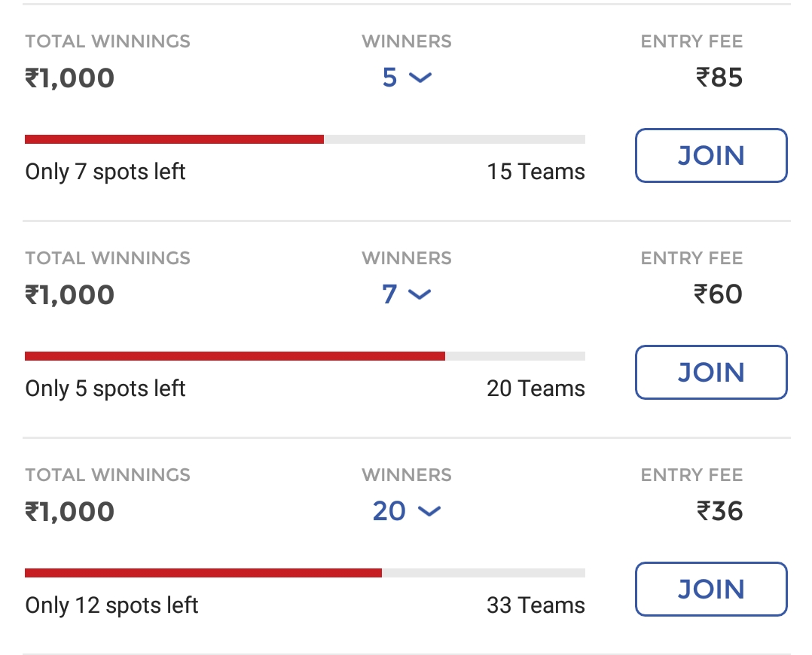
Task: Tap the ₹85 entry fee amount
Action: [x=719, y=78]
